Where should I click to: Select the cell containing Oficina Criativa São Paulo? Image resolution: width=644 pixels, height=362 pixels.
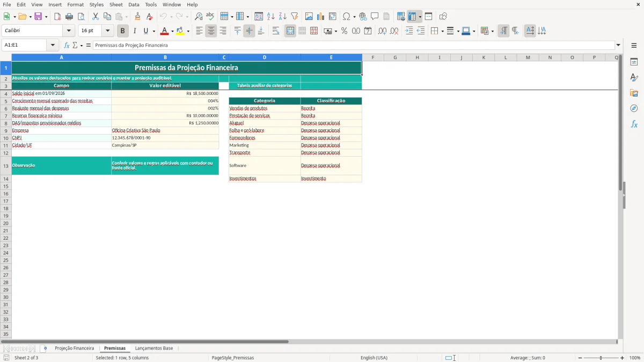tap(165, 130)
